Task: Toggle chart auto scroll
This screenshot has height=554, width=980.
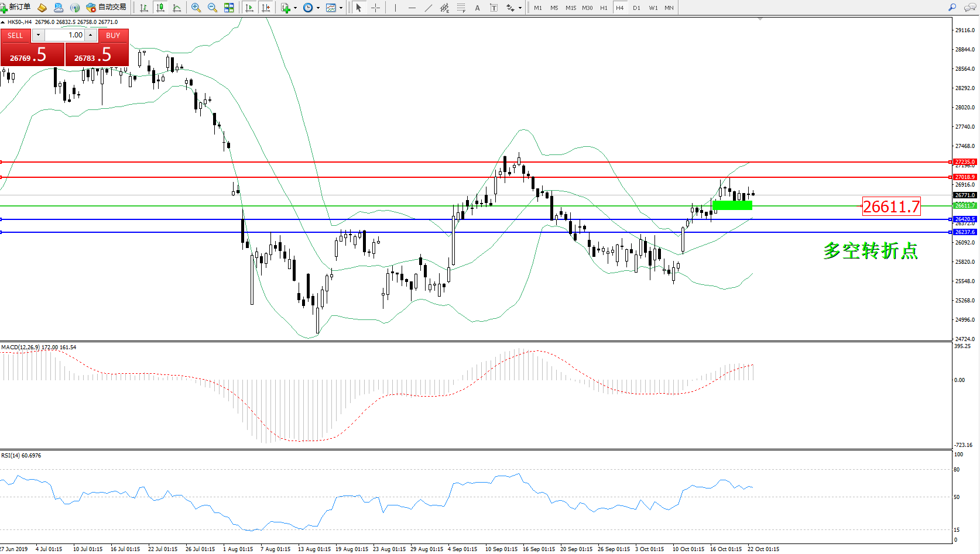Action: (249, 8)
